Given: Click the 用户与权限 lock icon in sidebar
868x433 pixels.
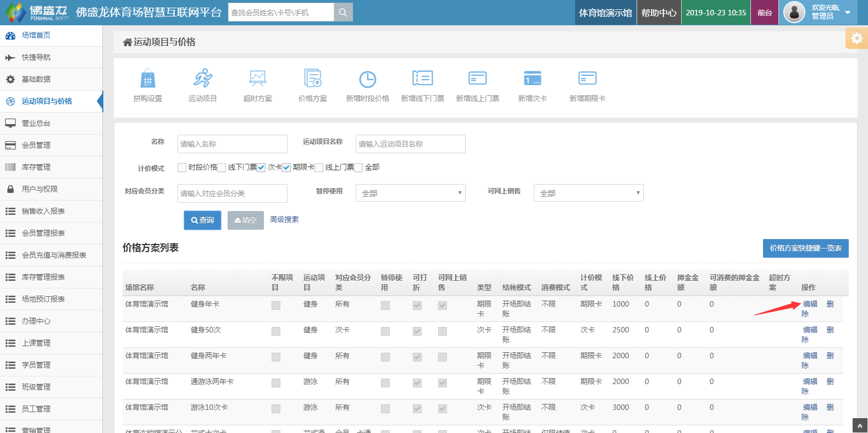Looking at the screenshot, I should (10, 189).
